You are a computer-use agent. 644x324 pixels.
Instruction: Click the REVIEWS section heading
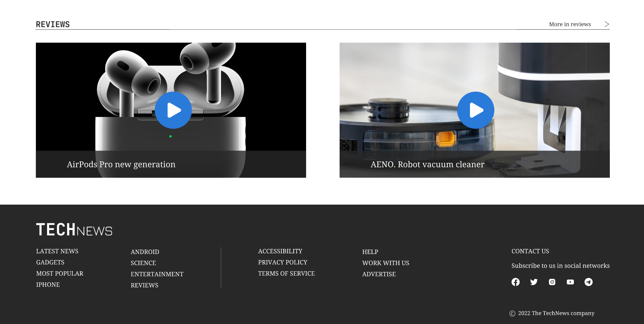coord(53,24)
